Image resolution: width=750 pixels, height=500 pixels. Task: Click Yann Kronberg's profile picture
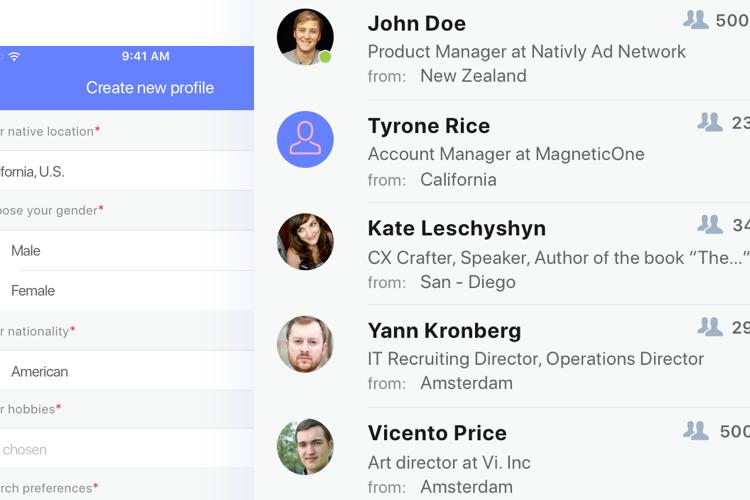(305, 344)
